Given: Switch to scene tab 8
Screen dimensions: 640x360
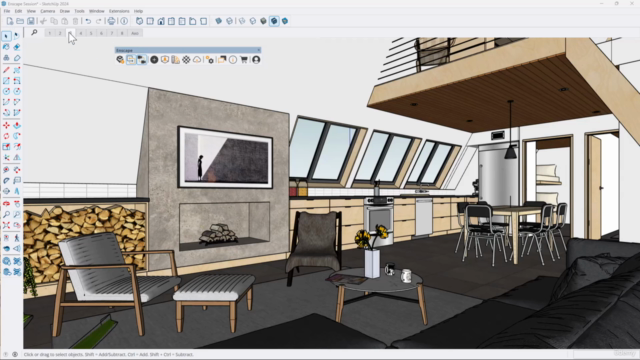Looking at the screenshot, I should (x=122, y=33).
